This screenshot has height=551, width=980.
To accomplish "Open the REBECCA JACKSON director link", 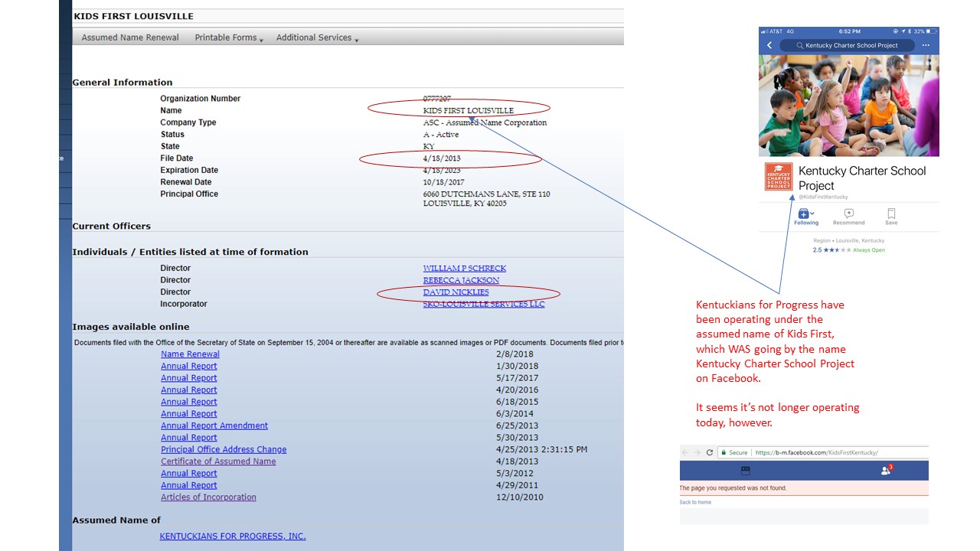I will coord(461,280).
